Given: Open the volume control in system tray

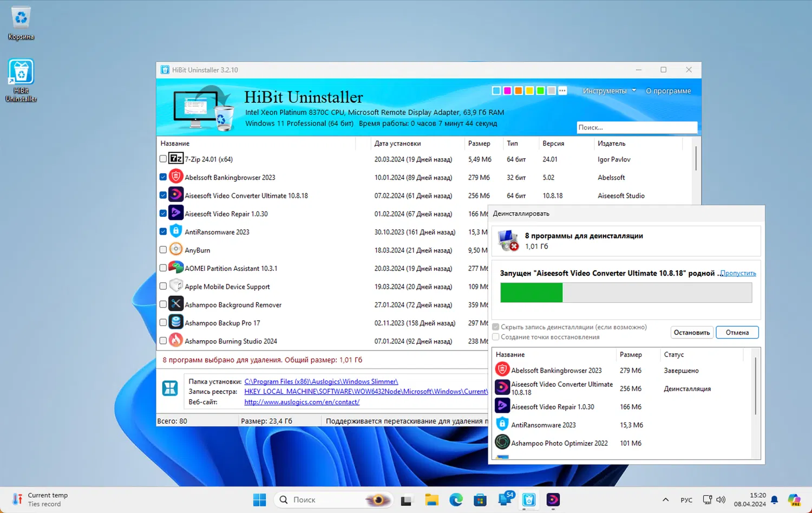Looking at the screenshot, I should 721,499.
